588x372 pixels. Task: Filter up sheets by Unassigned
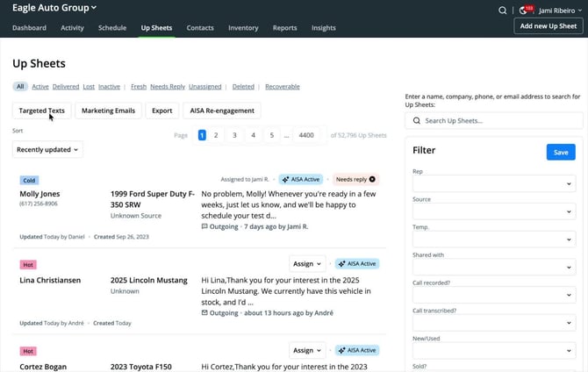(205, 87)
